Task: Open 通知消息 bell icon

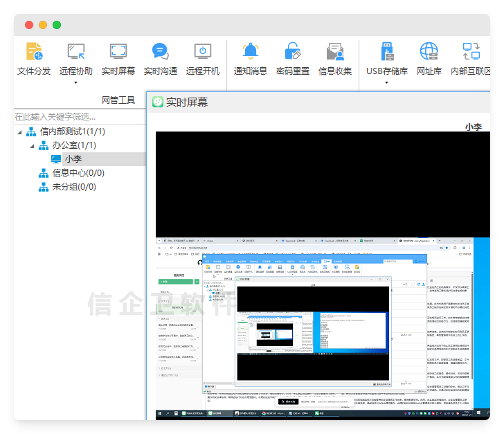Action: [251, 52]
